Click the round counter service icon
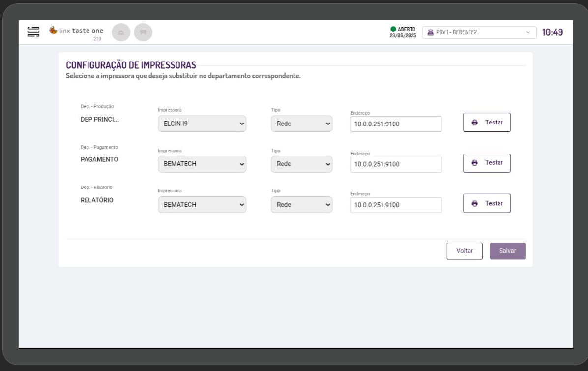The width and height of the screenshot is (588, 371). [121, 31]
